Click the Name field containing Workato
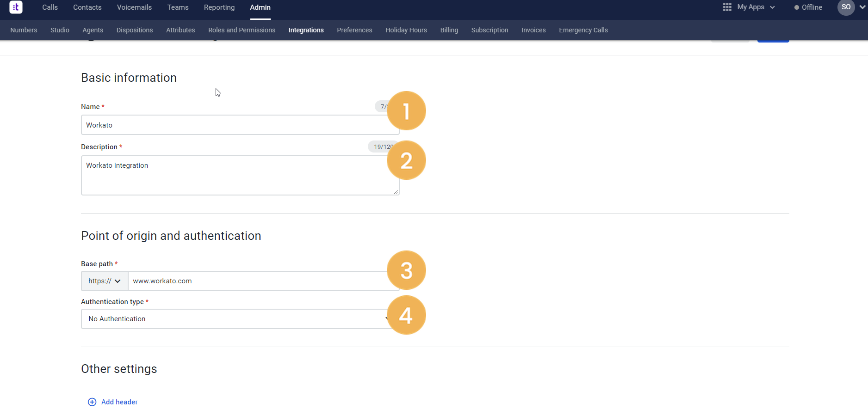Viewport: 868px width, 409px height. 240,125
